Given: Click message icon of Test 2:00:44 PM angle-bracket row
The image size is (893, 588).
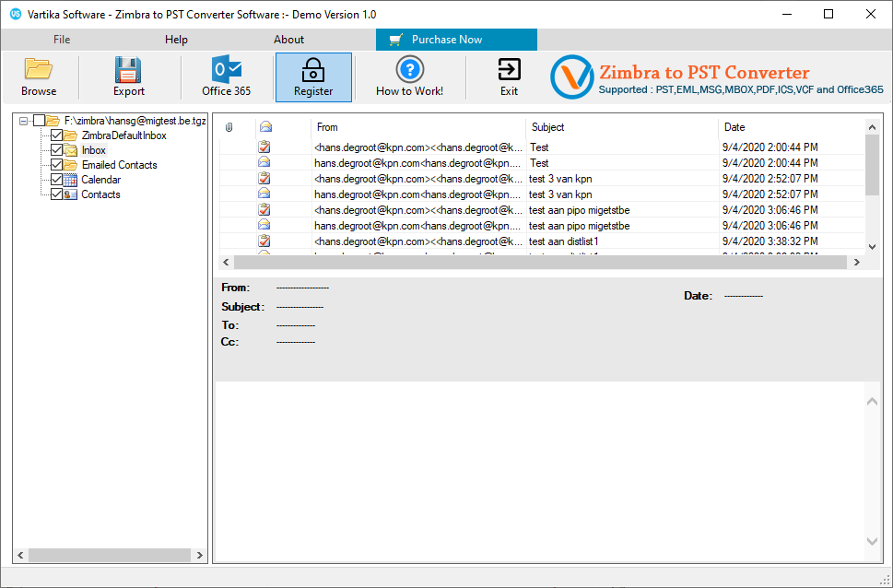Looking at the screenshot, I should coord(264,147).
